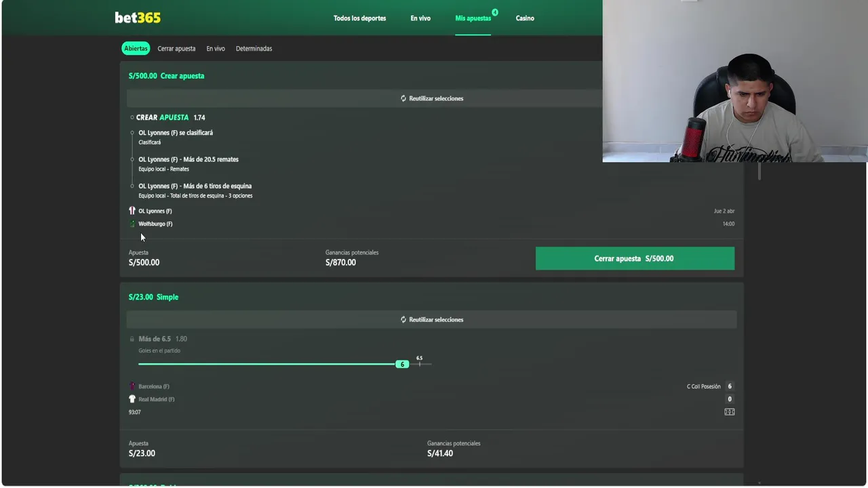Click Barcelona score box showing 6
This screenshot has width=868, height=488.
coord(730,386)
